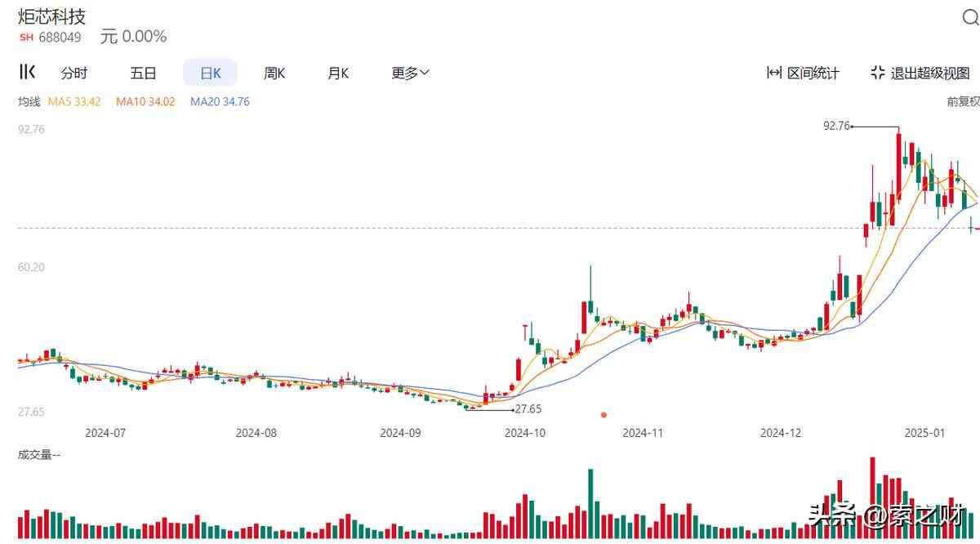This screenshot has height=544, width=980.
Task: Toggle the MA5 moving average line
Action: click(74, 101)
